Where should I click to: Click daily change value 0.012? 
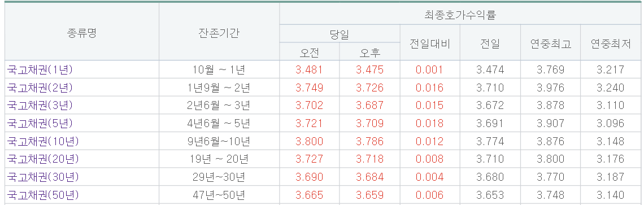[x=429, y=141]
